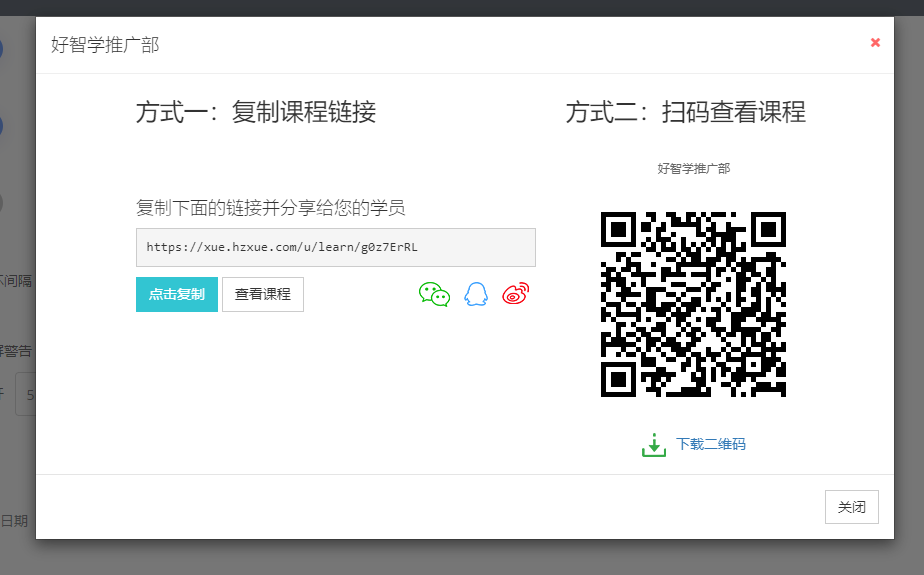
Task: Share the course link via Weibo icon
Action: point(516,293)
